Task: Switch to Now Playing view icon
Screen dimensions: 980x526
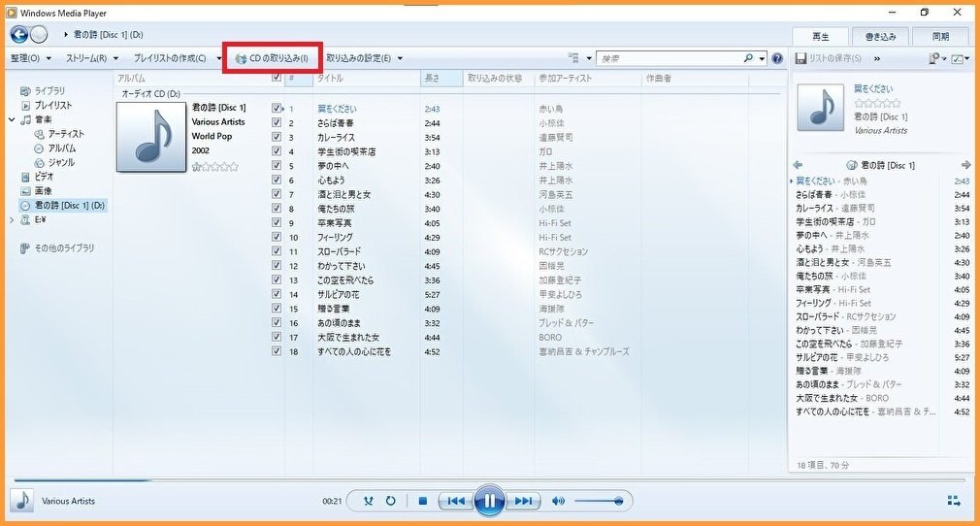Action: [954, 501]
